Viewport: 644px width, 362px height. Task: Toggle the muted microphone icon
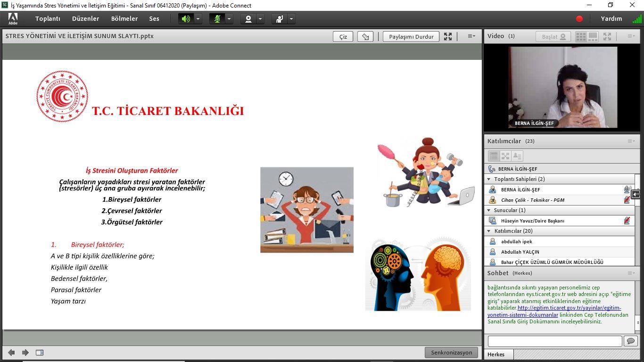click(x=217, y=19)
